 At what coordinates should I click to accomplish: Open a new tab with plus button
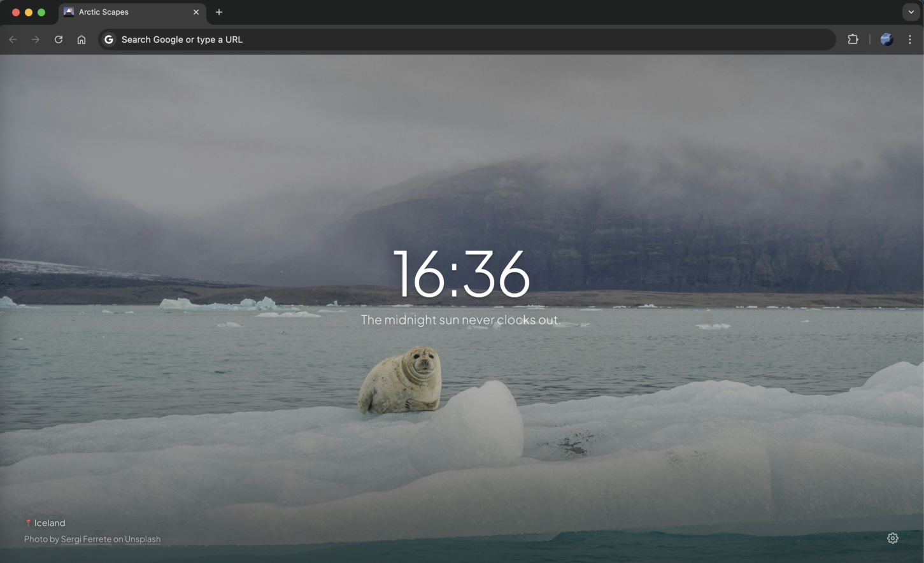219,12
